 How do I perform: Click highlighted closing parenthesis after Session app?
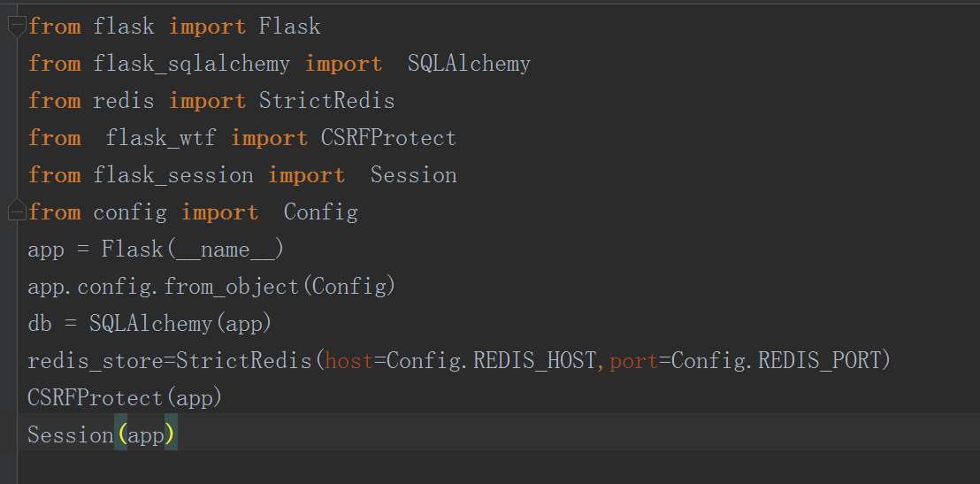(171, 435)
